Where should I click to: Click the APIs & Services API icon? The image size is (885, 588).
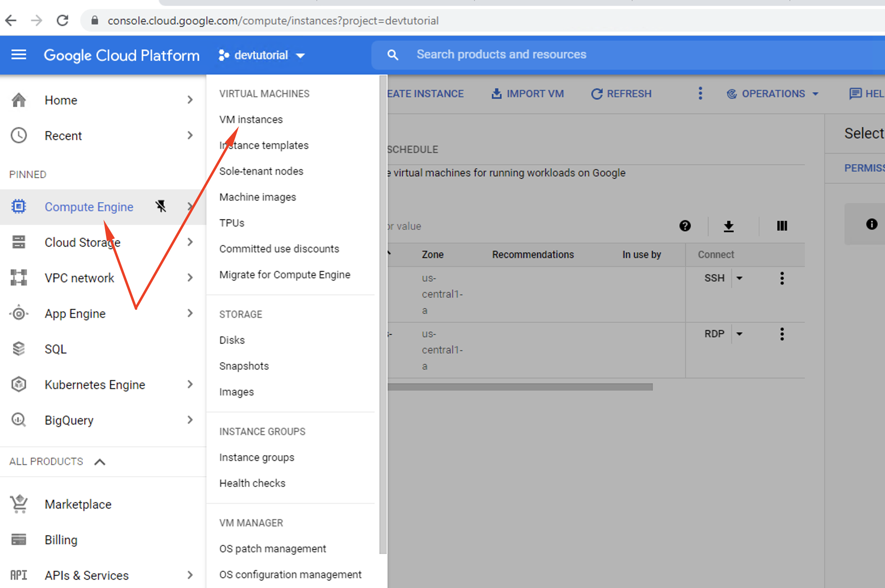19,575
